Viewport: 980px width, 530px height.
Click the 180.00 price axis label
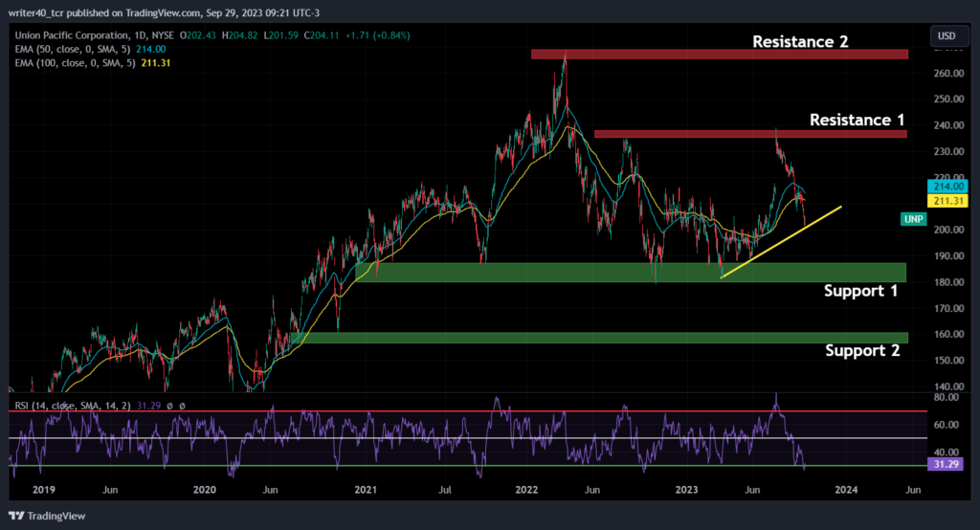[x=948, y=282]
